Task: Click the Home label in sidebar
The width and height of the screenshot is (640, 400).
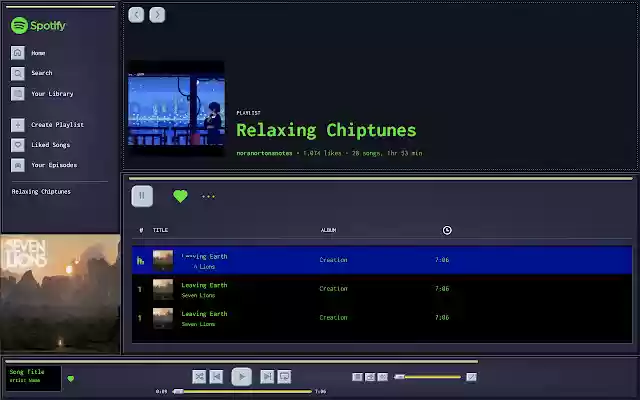Action: point(38,53)
